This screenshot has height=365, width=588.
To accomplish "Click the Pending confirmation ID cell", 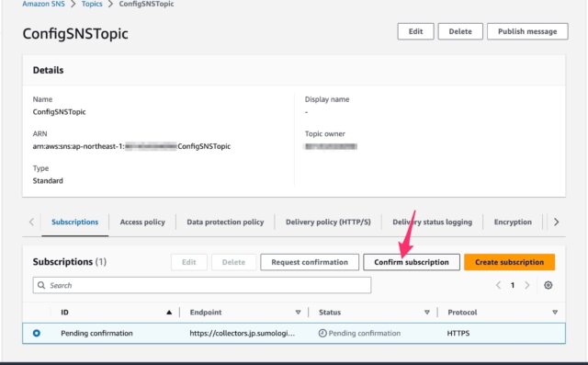I will (x=96, y=333).
